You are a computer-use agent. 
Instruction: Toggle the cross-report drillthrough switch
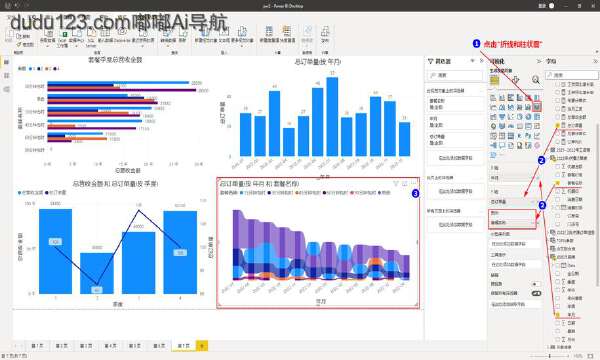tap(536, 284)
